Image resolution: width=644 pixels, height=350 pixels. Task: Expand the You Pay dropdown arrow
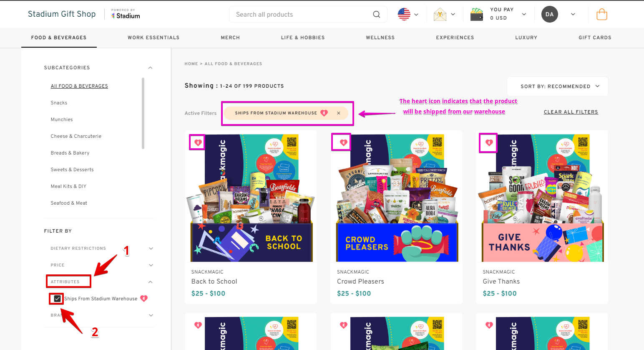[x=524, y=14]
